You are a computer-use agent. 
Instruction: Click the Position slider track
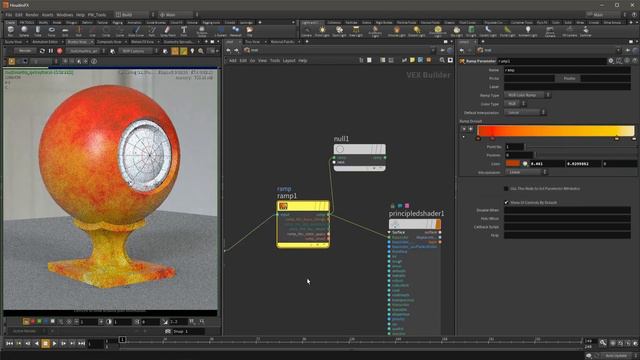(586, 155)
